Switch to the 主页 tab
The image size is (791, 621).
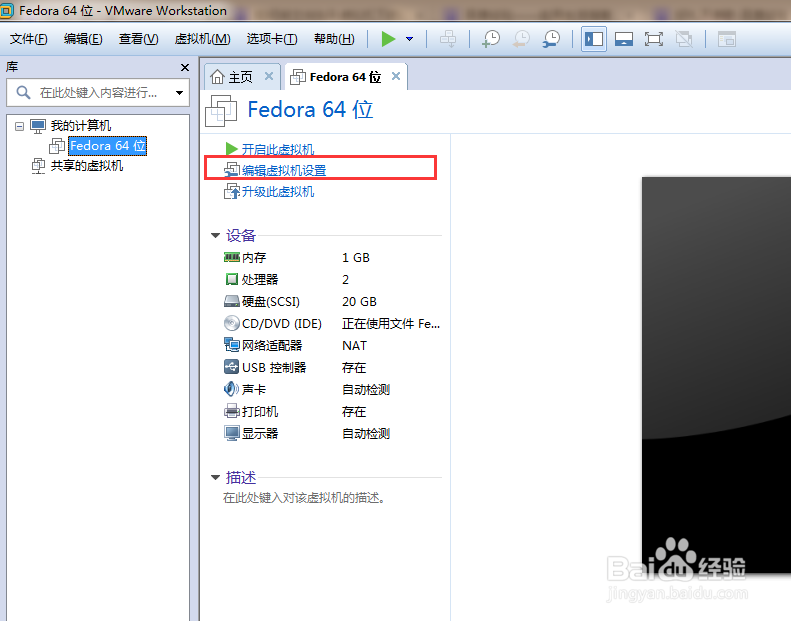[x=240, y=77]
